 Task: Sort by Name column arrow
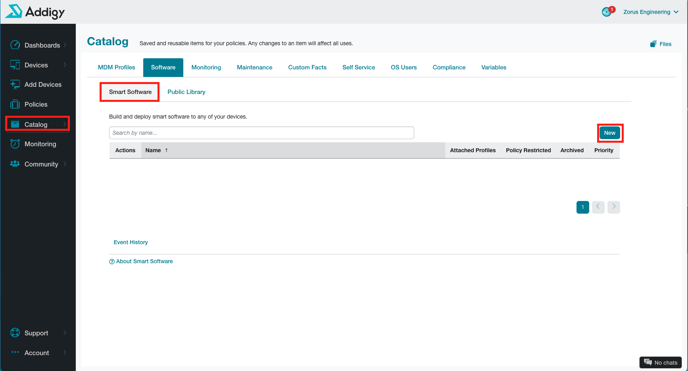click(x=166, y=150)
